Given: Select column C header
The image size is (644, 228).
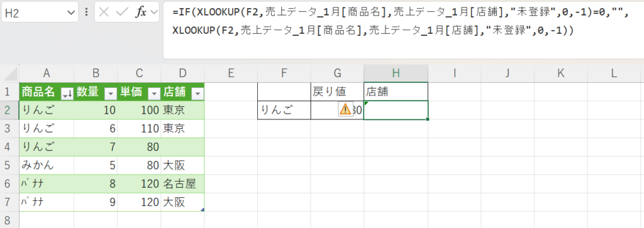Looking at the screenshot, I should [x=139, y=73].
